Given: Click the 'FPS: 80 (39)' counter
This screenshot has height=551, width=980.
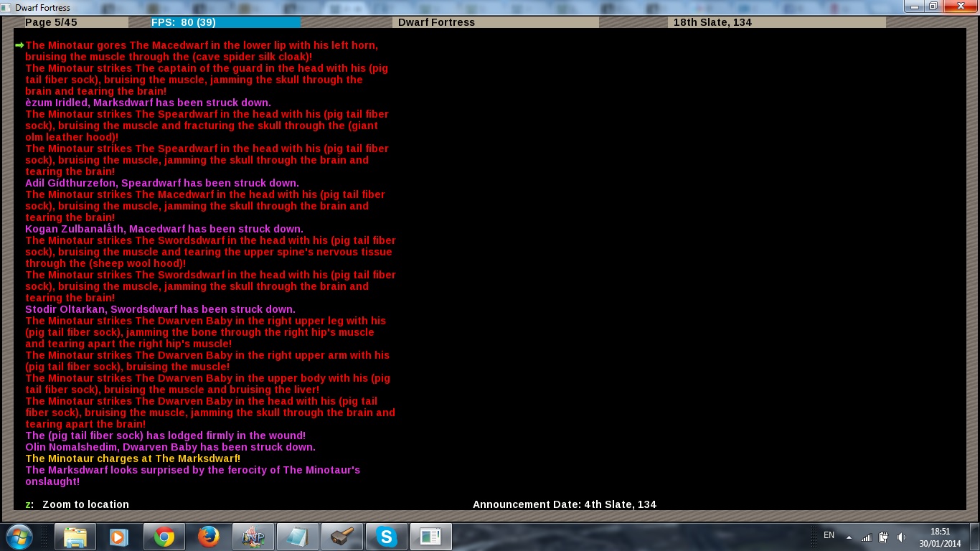Looking at the screenshot, I should (x=183, y=22).
